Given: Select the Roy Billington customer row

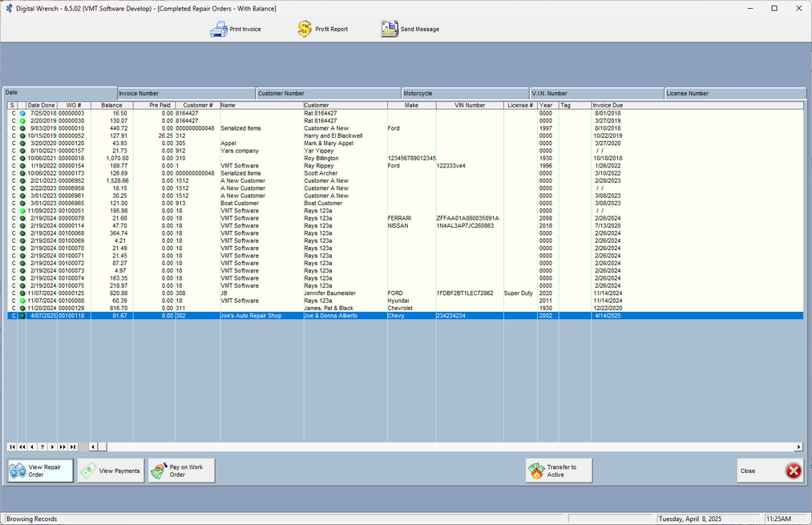Looking at the screenshot, I should 406,159.
